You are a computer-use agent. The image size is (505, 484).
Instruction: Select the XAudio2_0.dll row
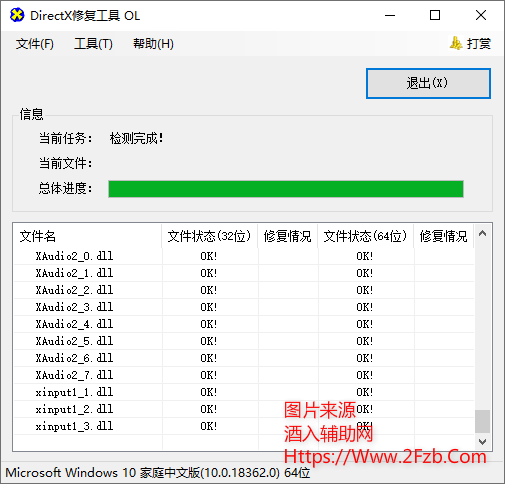pos(244,256)
